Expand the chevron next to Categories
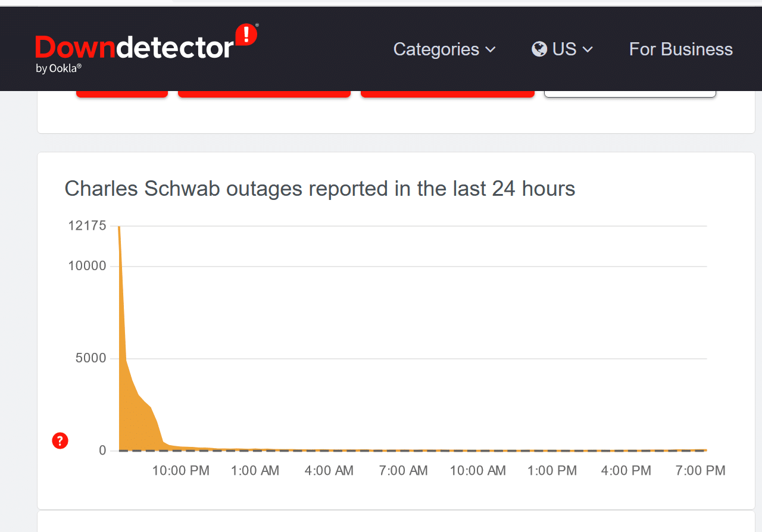Viewport: 762px width, 532px height. [x=491, y=49]
